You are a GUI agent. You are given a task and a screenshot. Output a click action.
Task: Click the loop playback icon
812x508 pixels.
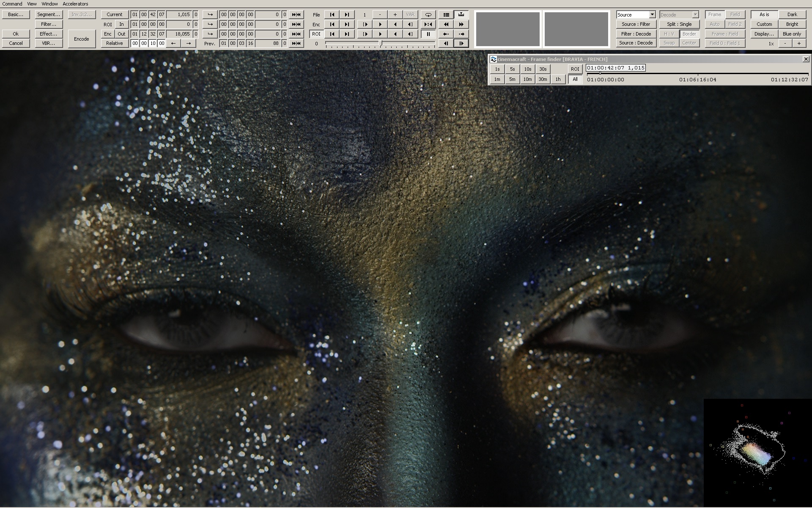coord(428,14)
